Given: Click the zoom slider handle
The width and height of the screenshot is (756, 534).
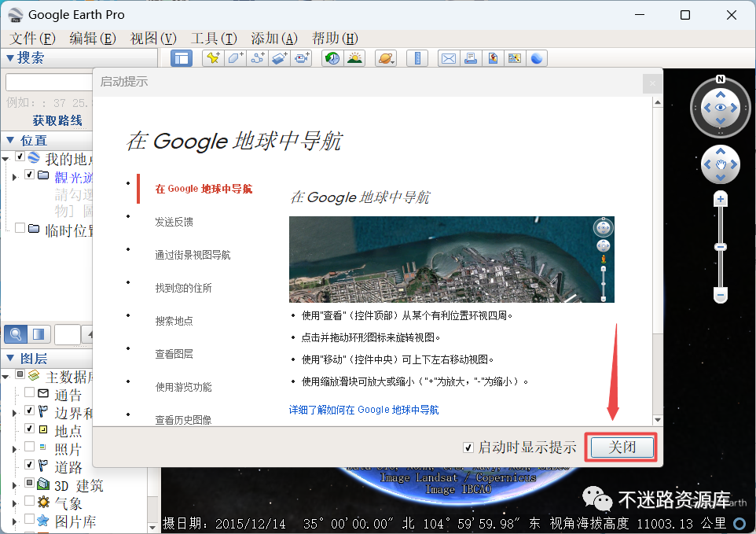Looking at the screenshot, I should [721, 247].
